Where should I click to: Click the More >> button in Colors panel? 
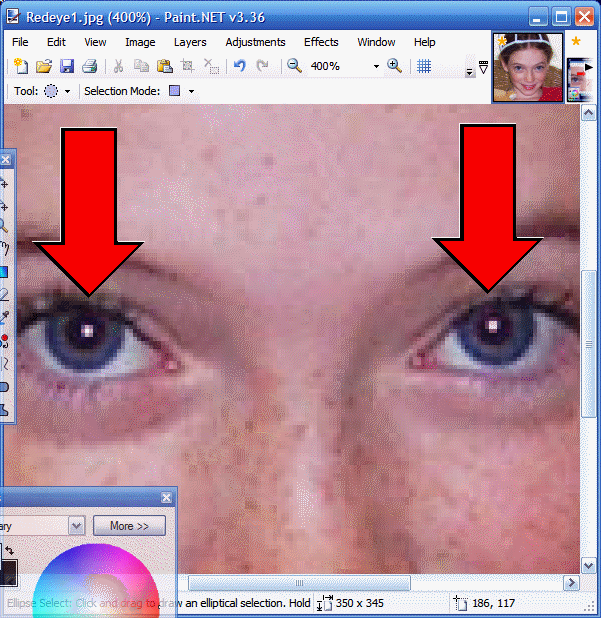point(129,525)
